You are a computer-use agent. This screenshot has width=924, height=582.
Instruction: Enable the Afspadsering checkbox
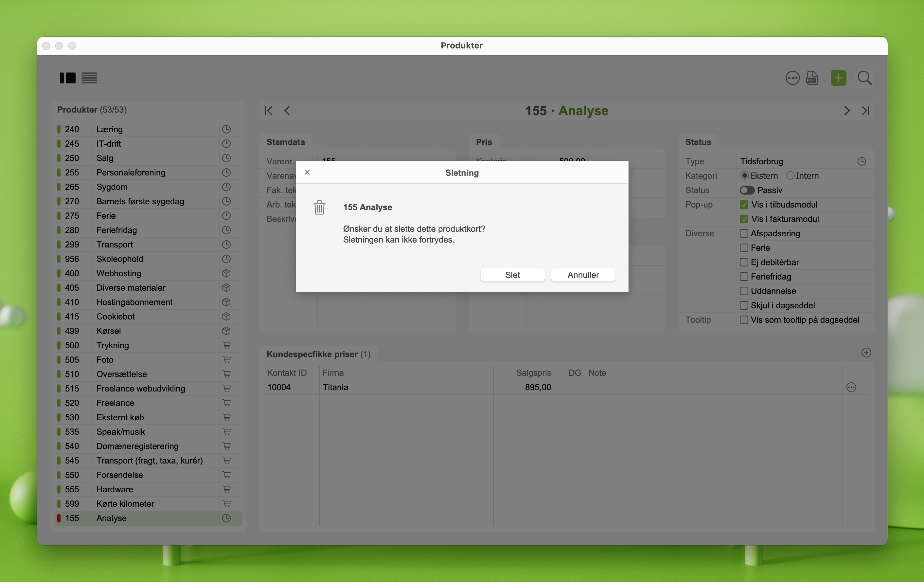coord(744,233)
